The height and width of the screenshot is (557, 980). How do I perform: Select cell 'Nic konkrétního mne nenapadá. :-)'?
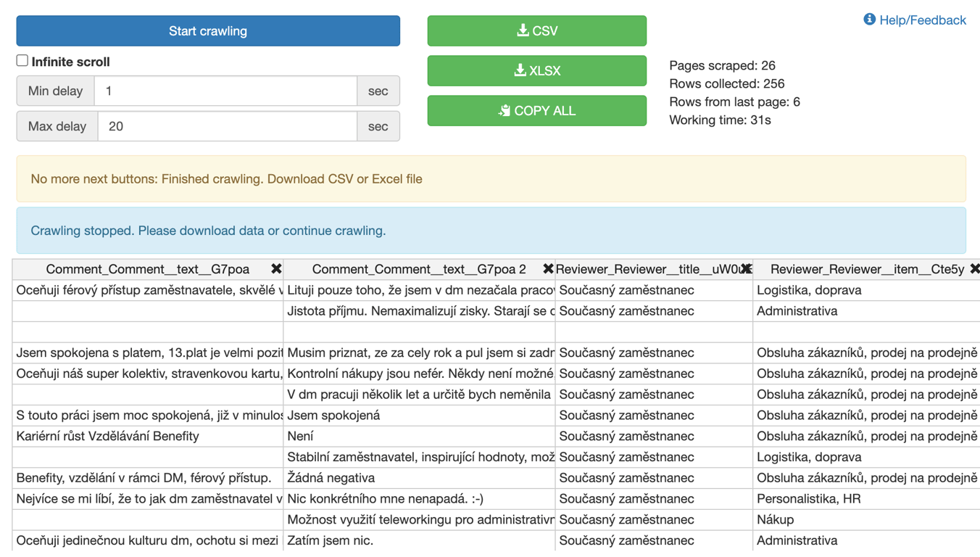419,499
